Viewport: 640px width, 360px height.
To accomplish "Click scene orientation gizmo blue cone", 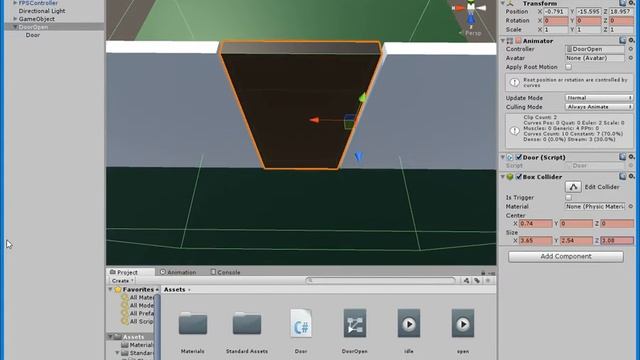I will (471, 19).
